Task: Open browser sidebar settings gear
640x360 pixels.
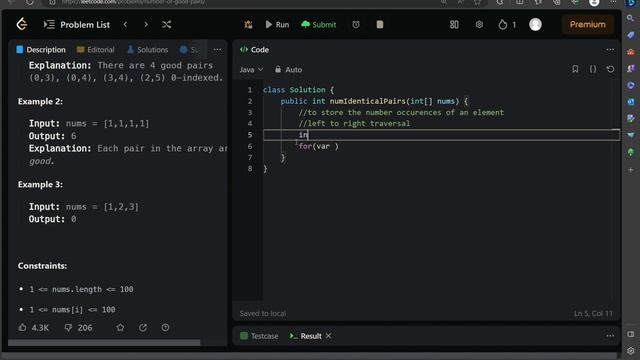Action: click(631, 351)
